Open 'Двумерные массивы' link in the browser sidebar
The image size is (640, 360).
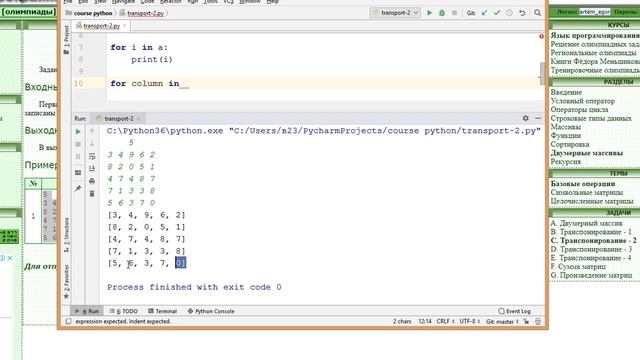point(587,153)
